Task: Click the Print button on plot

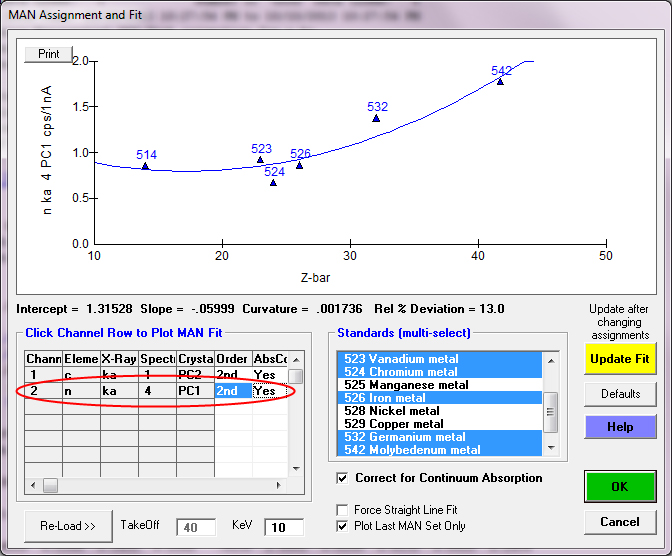Action: (x=49, y=54)
